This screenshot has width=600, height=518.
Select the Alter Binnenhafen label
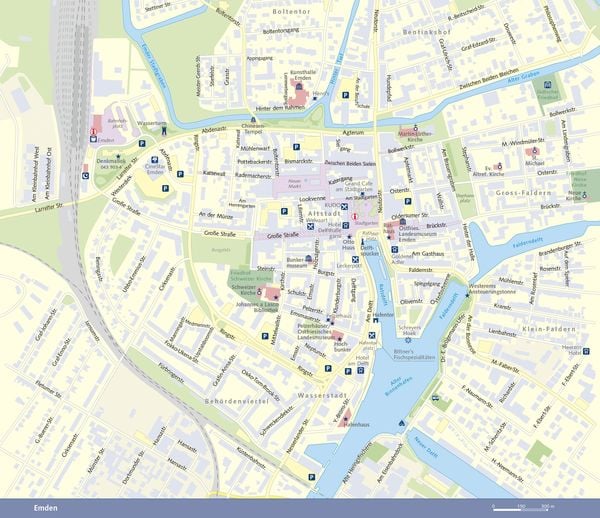point(398,387)
